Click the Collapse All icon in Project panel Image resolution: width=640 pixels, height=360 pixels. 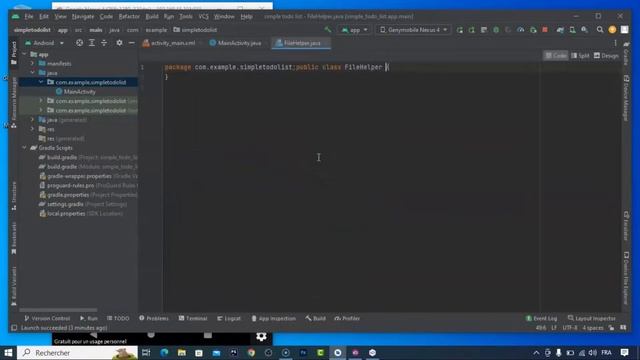point(104,43)
